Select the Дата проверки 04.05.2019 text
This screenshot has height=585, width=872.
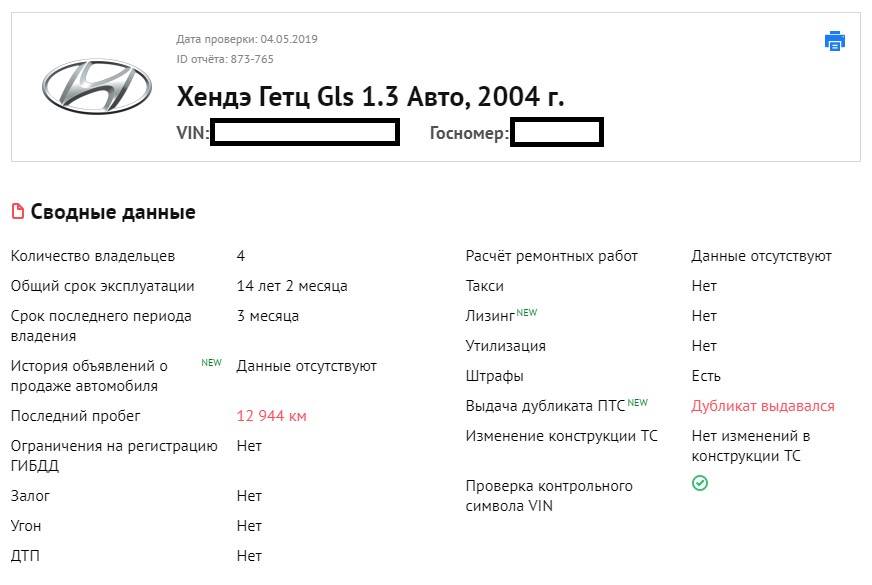coord(247,39)
